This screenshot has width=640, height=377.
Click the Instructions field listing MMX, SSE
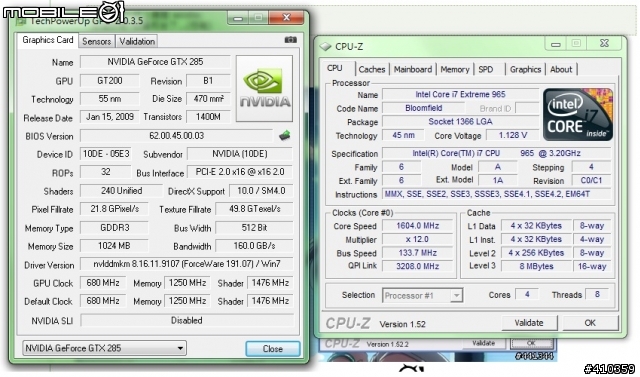tap(496, 194)
